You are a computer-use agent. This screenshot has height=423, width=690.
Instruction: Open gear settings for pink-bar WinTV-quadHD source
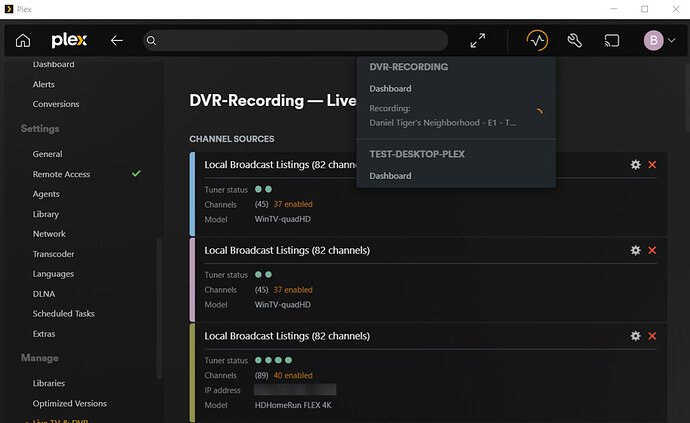[635, 250]
